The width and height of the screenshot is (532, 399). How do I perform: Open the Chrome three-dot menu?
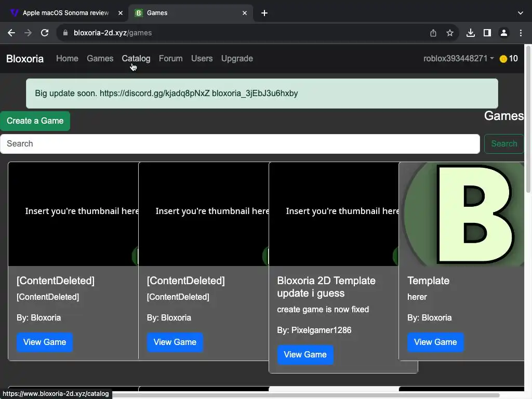(x=521, y=33)
